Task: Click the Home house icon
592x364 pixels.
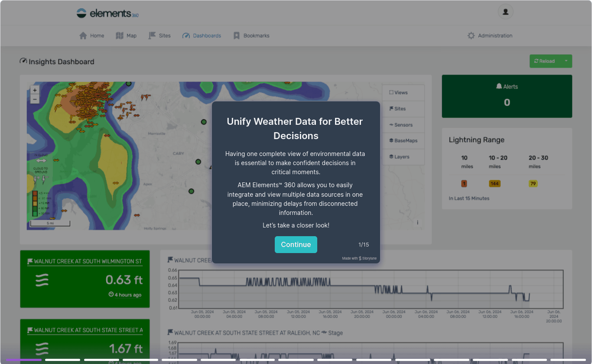Action: tap(83, 36)
